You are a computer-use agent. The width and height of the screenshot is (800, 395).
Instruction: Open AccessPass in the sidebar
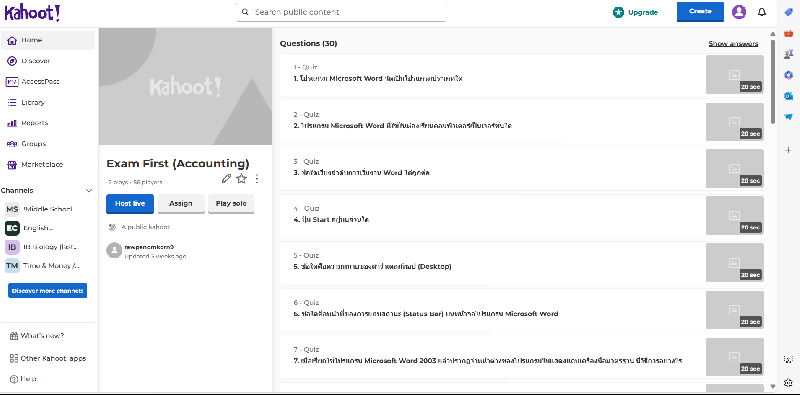coord(48,82)
